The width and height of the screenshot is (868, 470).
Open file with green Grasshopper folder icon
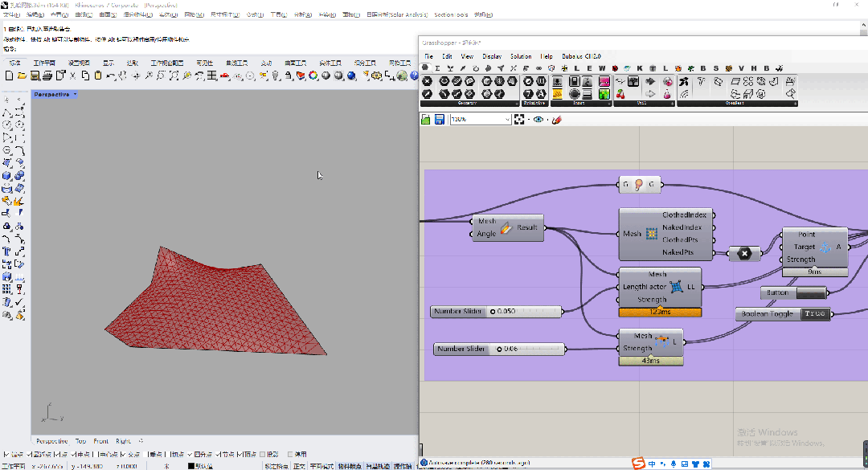pos(426,120)
